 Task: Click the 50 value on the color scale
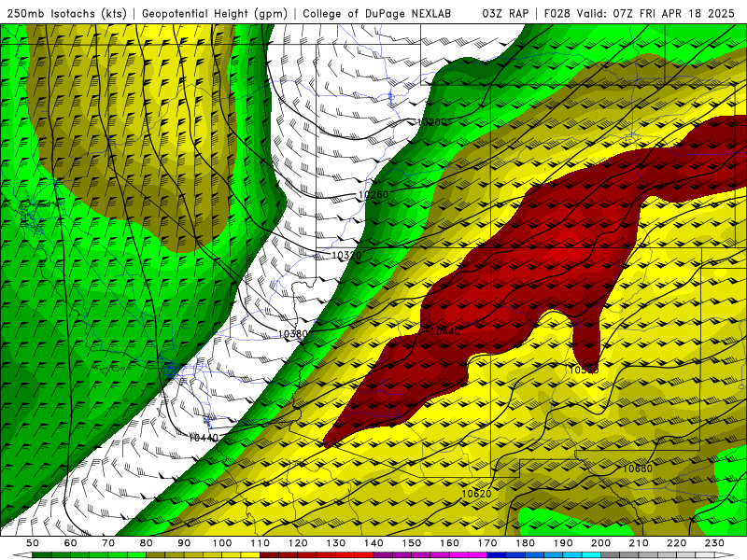click(x=33, y=543)
